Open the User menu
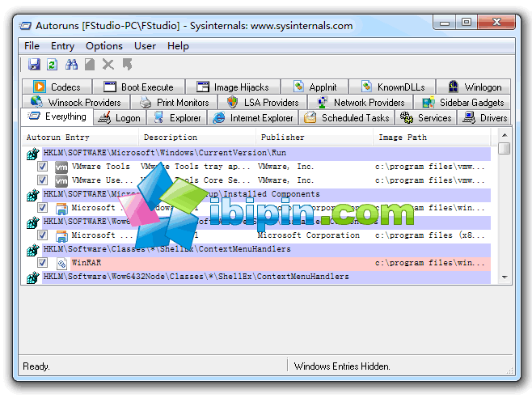This screenshot has height=398, width=532. [145, 46]
